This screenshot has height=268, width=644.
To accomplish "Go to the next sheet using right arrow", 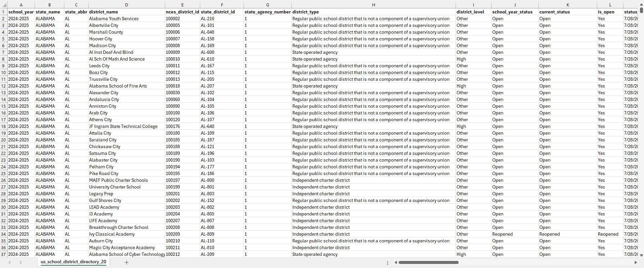I will tap(21, 262).
